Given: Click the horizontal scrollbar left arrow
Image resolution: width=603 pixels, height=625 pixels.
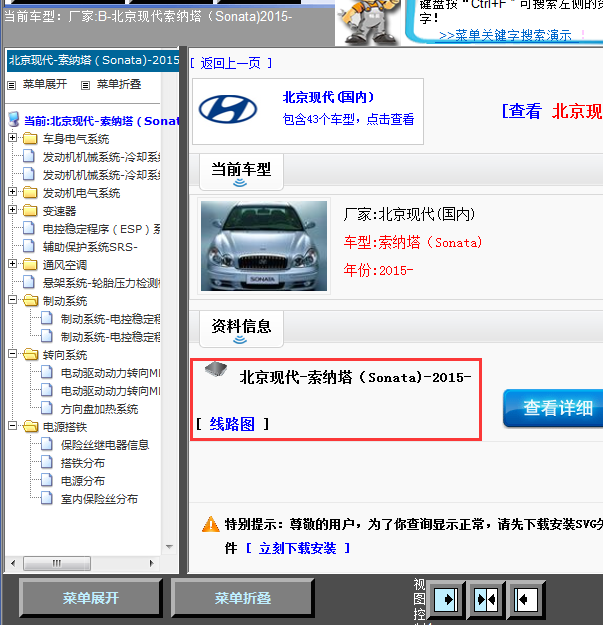Looking at the screenshot, I should pyautogui.click(x=13, y=563).
